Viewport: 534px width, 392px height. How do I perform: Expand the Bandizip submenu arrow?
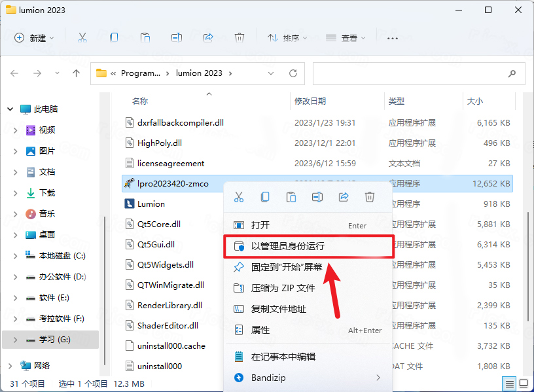[378, 378]
